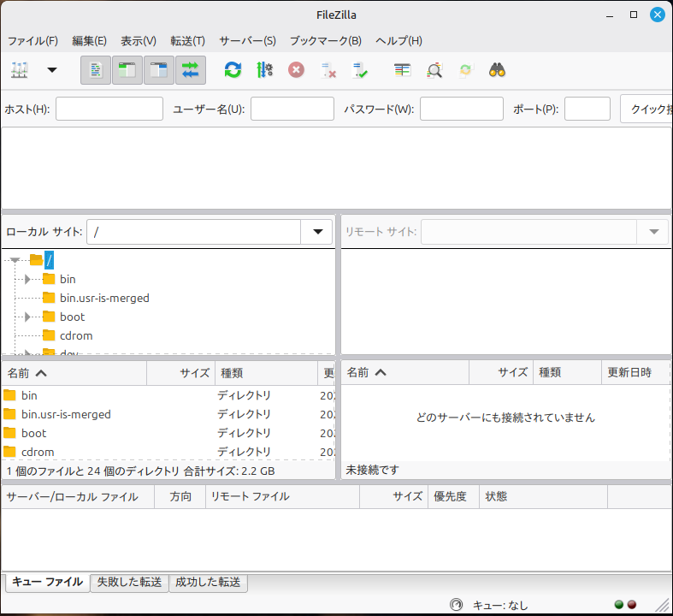Expand the boot folder in tree

pos(27,317)
